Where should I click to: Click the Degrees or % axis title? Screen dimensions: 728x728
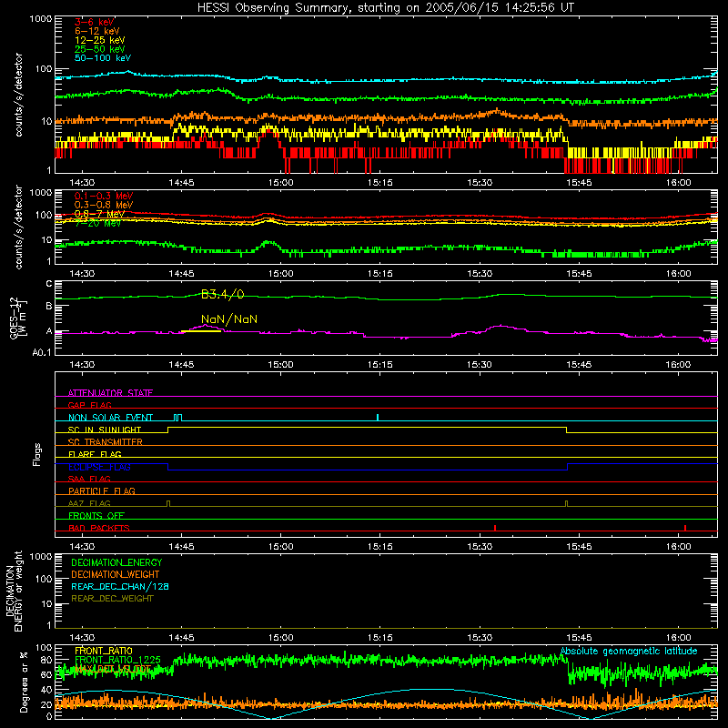pos(23,682)
